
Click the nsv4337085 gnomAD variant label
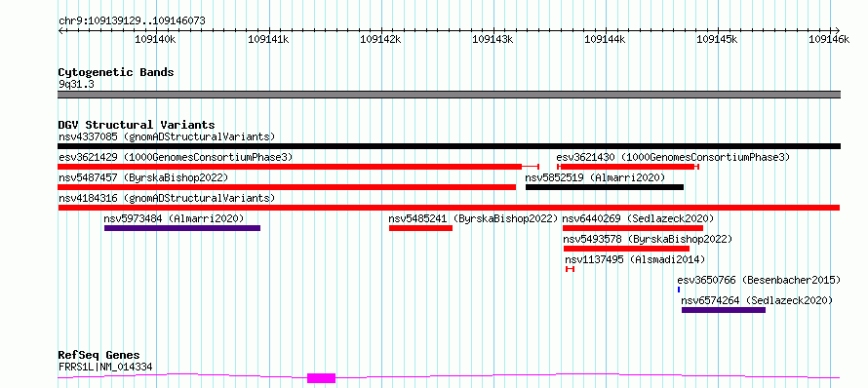coord(167,136)
